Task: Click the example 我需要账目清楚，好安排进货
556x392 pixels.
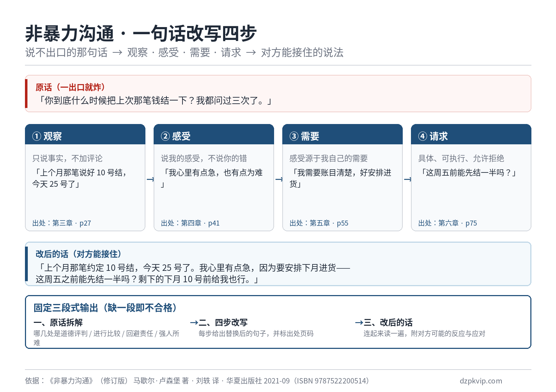Action: tap(340, 178)
